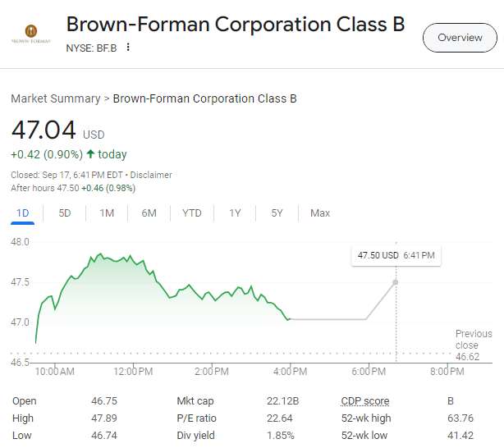Open the Market Summary breadcrumb link
Viewport: 504px width, 448px height.
coord(55,98)
